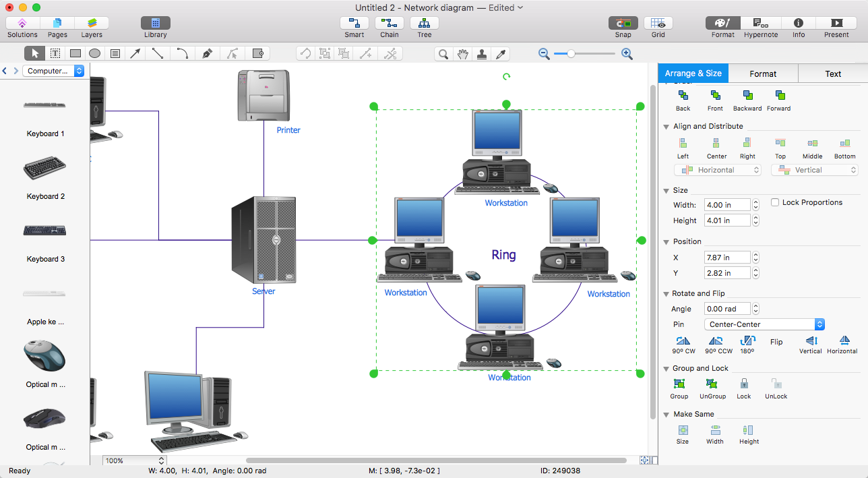This screenshot has width=868, height=478.
Task: Enable Lock Proportions checkbox
Action: pos(775,202)
